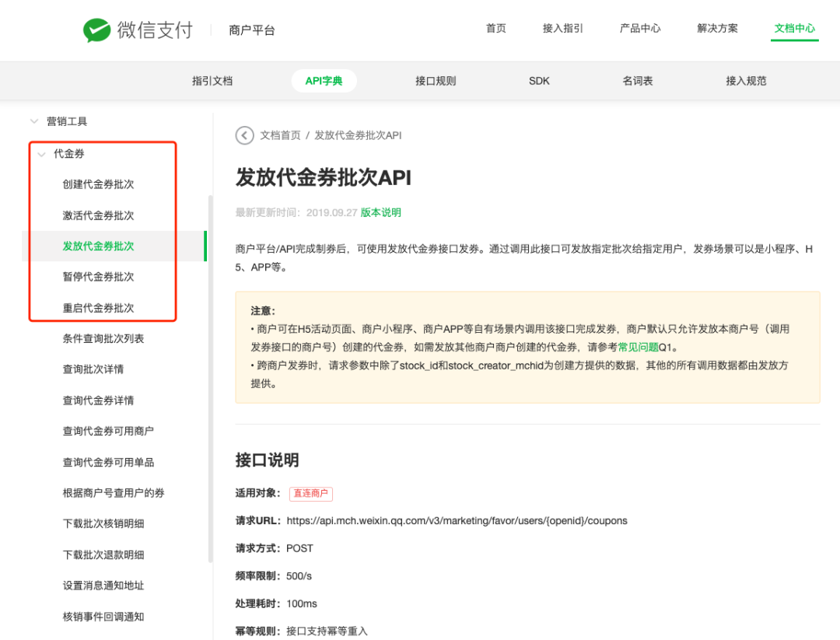Switch to the 指引文档 tab
The height and width of the screenshot is (640, 840).
coord(212,81)
